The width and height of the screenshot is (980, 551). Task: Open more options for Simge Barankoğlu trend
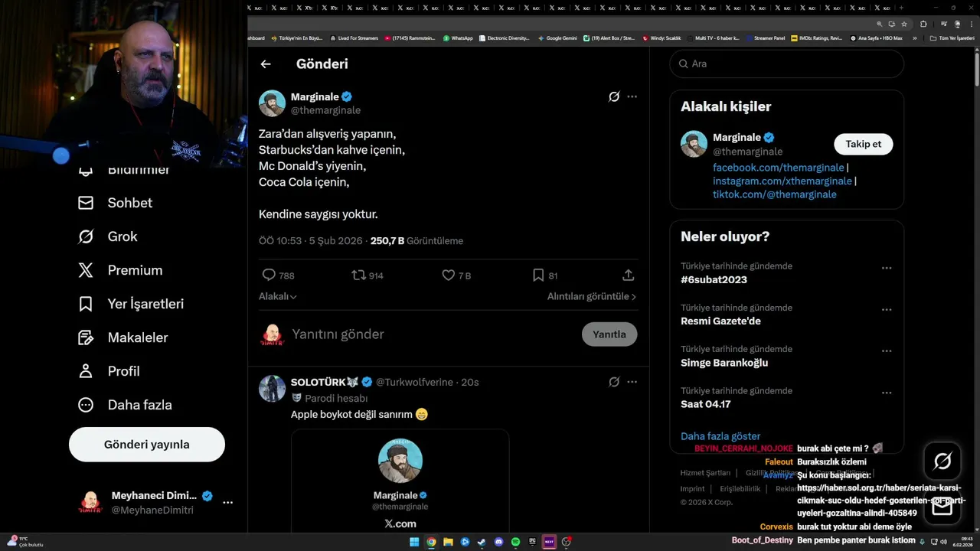[x=887, y=351]
